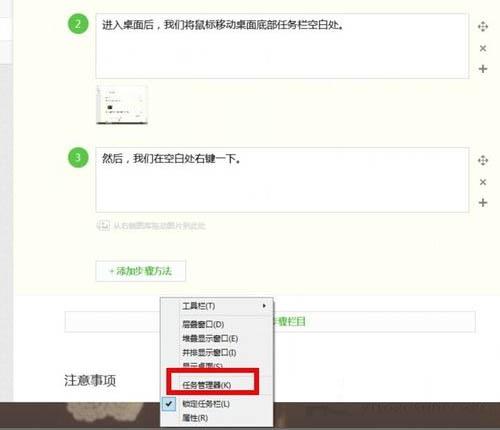The height and width of the screenshot is (430, 500).
Task: Click into the step 3 text box
Action: click(x=282, y=180)
